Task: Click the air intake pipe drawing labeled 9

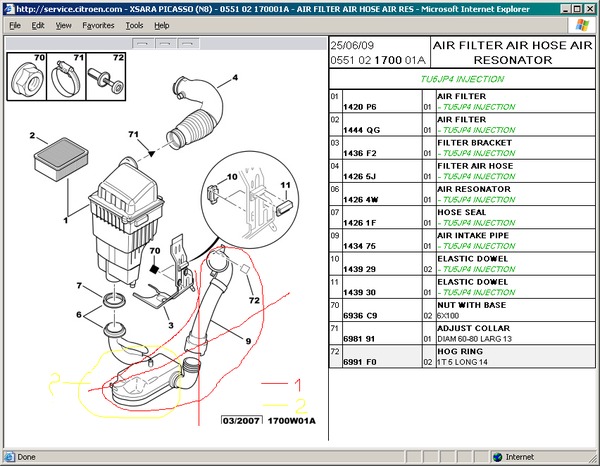Action: [x=209, y=302]
